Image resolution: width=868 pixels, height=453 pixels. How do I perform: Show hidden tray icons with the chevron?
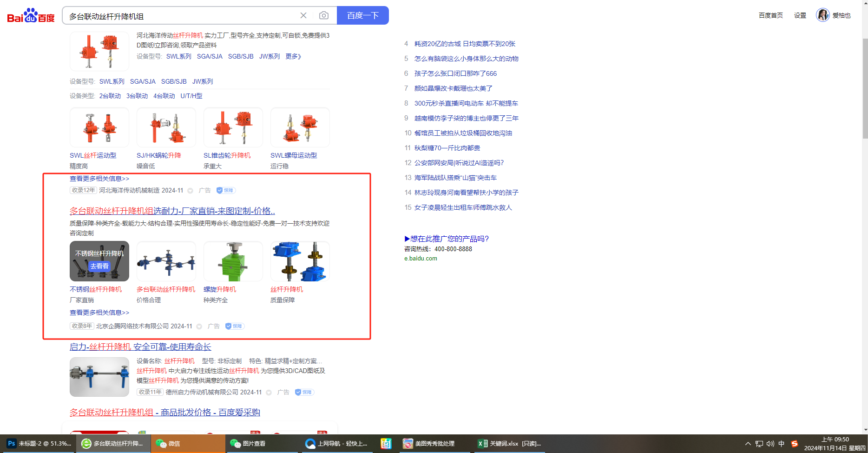coord(748,444)
